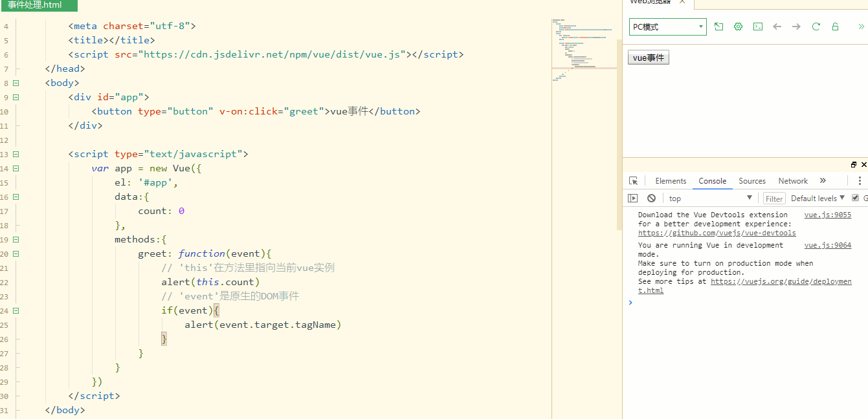Collapse the new Vue block fold
This screenshot has width=868, height=419.
coord(16,168)
